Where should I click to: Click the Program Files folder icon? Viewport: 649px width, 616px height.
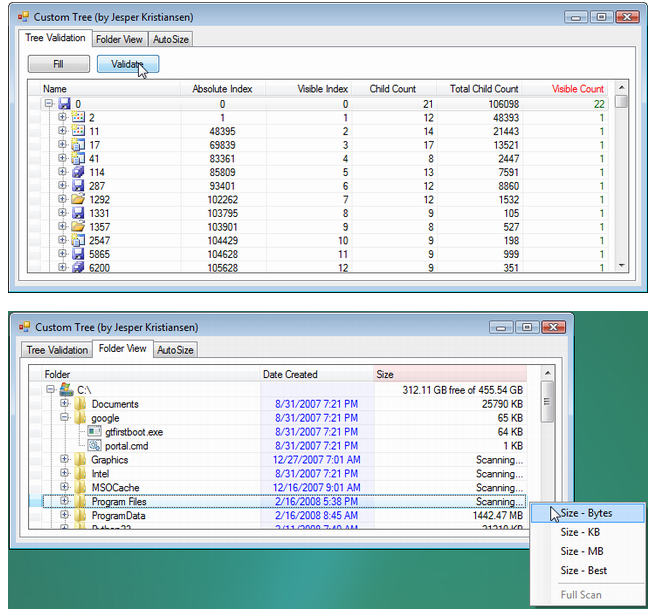[79, 502]
